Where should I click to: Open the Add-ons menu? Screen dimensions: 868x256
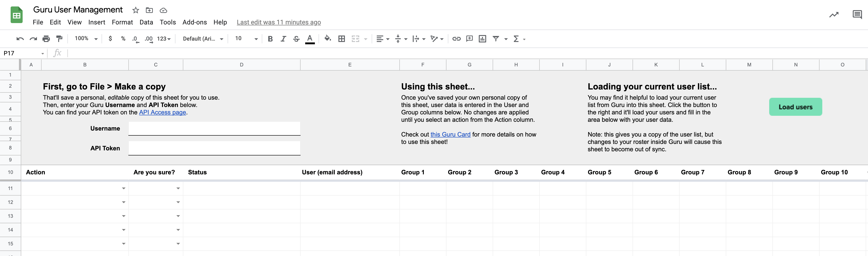195,22
